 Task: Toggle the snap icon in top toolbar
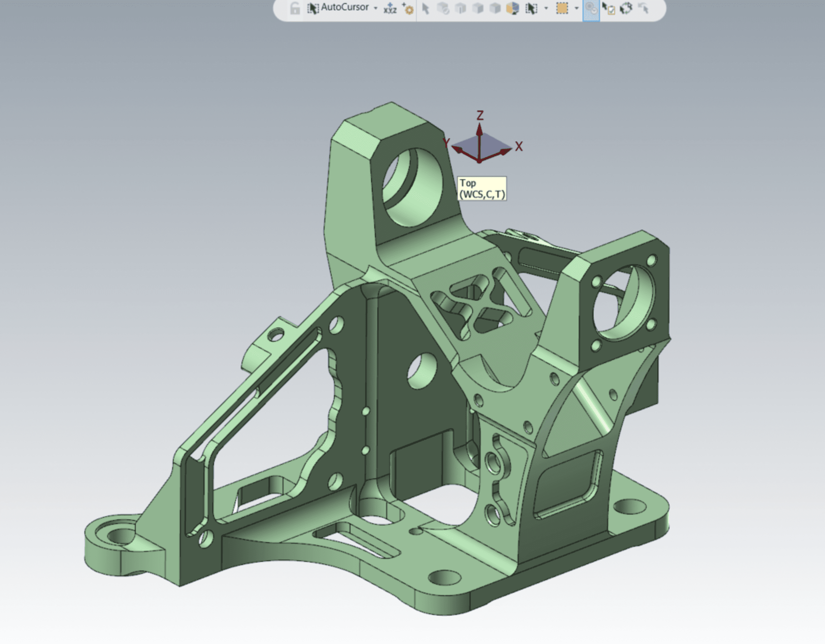(x=591, y=9)
